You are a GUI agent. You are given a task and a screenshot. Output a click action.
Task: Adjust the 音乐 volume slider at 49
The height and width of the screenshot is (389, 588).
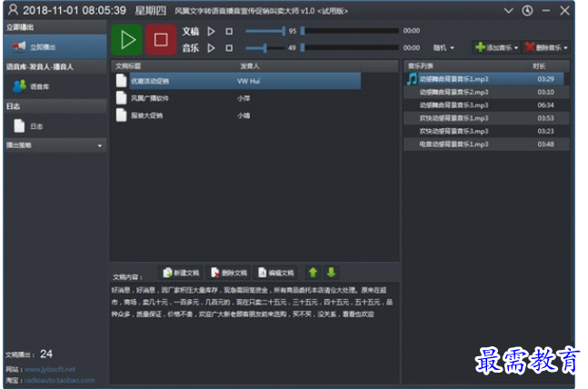click(265, 48)
